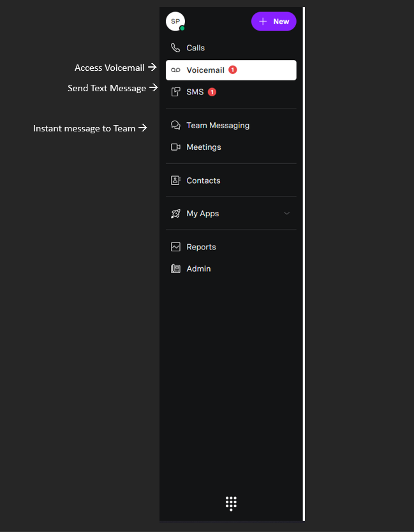Click the Team Messaging chat bubbles icon
The image size is (414, 532).
click(x=175, y=126)
